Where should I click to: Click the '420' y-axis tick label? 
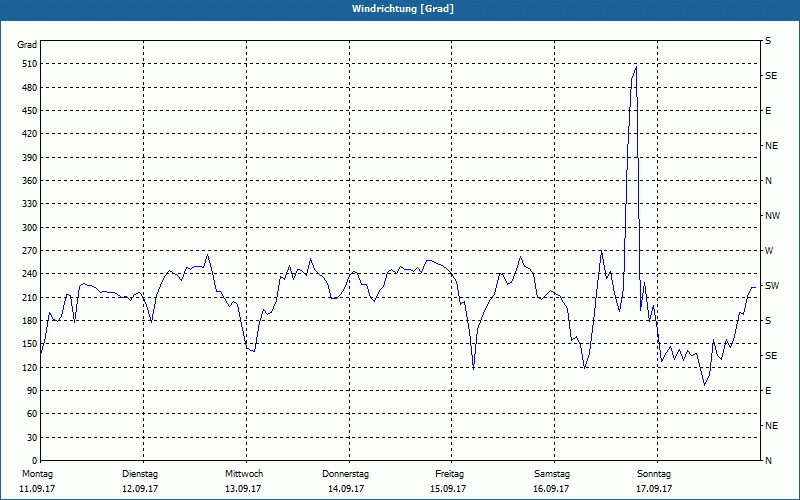click(30, 134)
